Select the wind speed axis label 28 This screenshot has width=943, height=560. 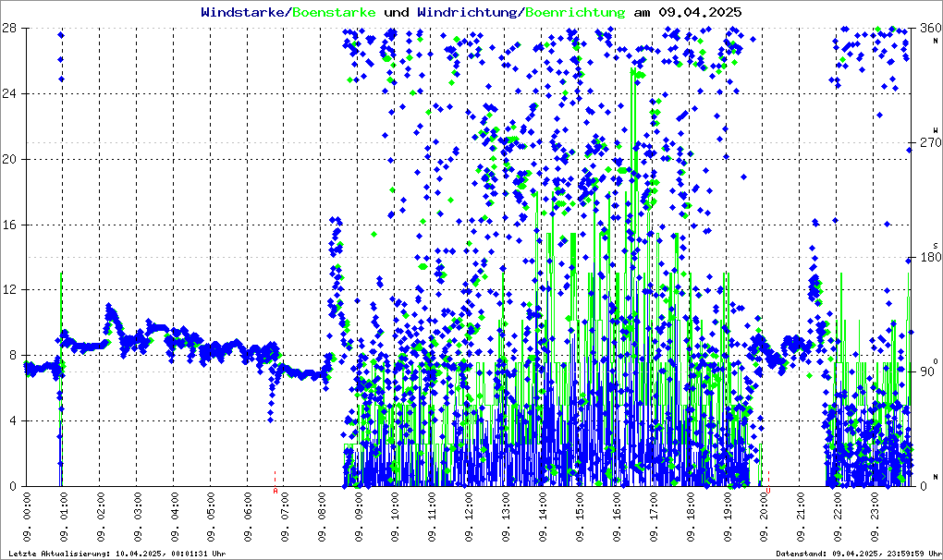pos(8,29)
